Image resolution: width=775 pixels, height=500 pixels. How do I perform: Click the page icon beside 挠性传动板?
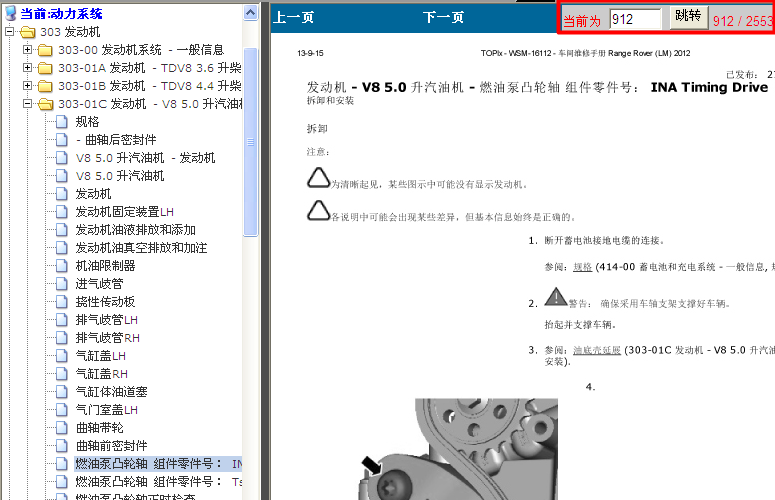(x=62, y=302)
